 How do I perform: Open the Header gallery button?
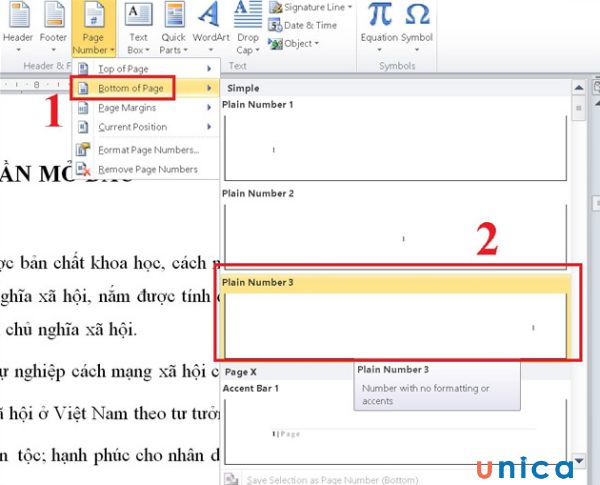[x=18, y=27]
